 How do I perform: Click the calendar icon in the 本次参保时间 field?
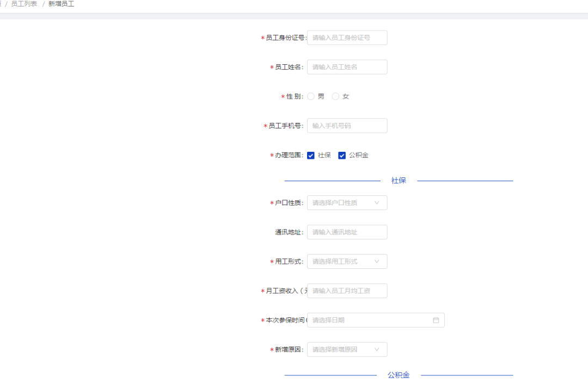point(436,320)
